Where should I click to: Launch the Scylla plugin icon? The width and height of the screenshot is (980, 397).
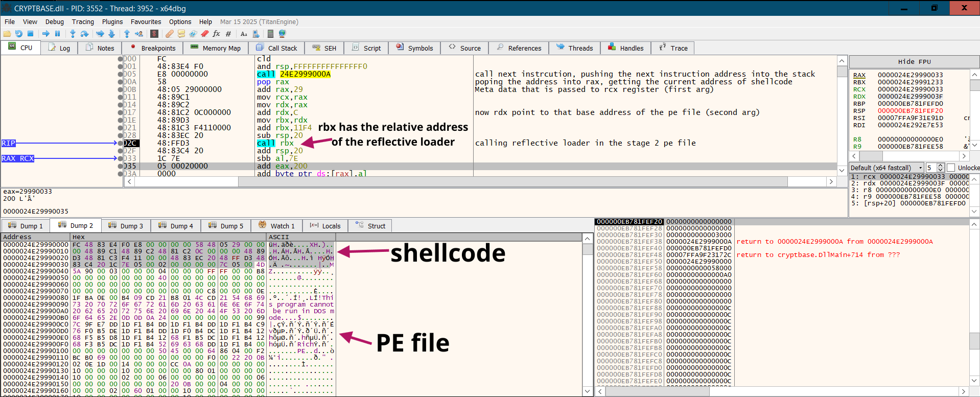(154, 34)
